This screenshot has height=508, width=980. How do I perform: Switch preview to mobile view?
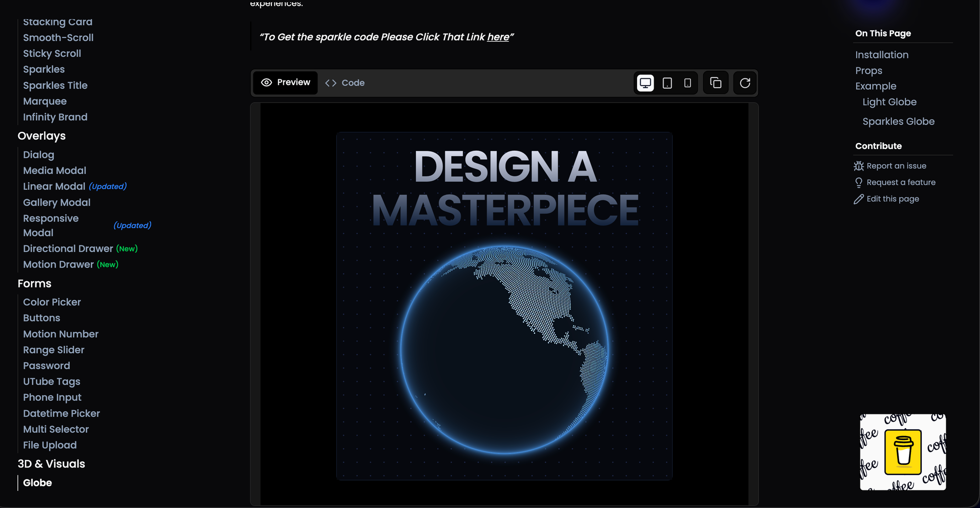[x=687, y=83]
